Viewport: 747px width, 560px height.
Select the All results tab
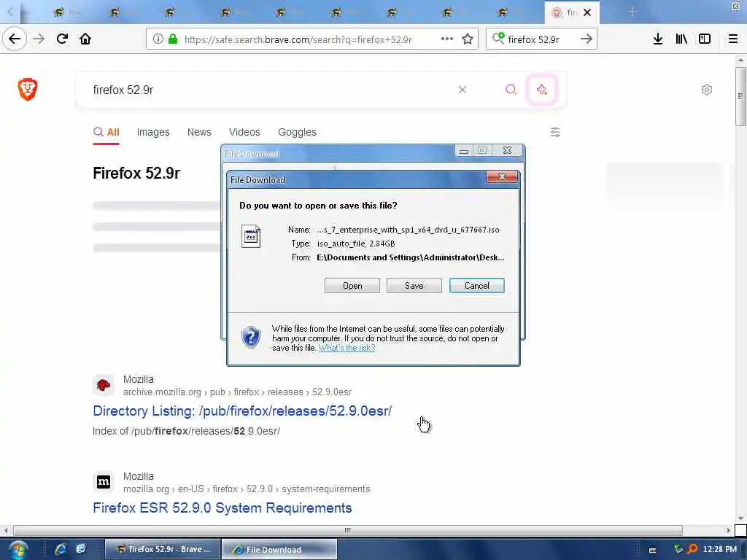[107, 132]
